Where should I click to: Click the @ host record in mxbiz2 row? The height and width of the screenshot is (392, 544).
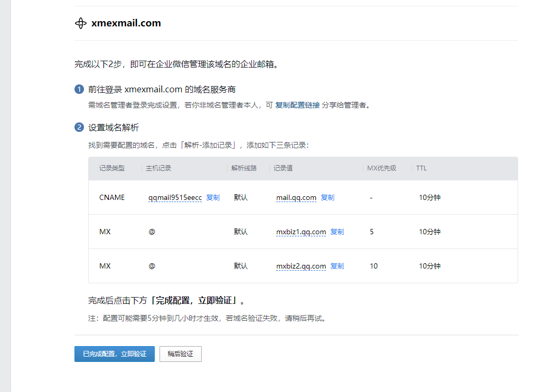click(152, 266)
